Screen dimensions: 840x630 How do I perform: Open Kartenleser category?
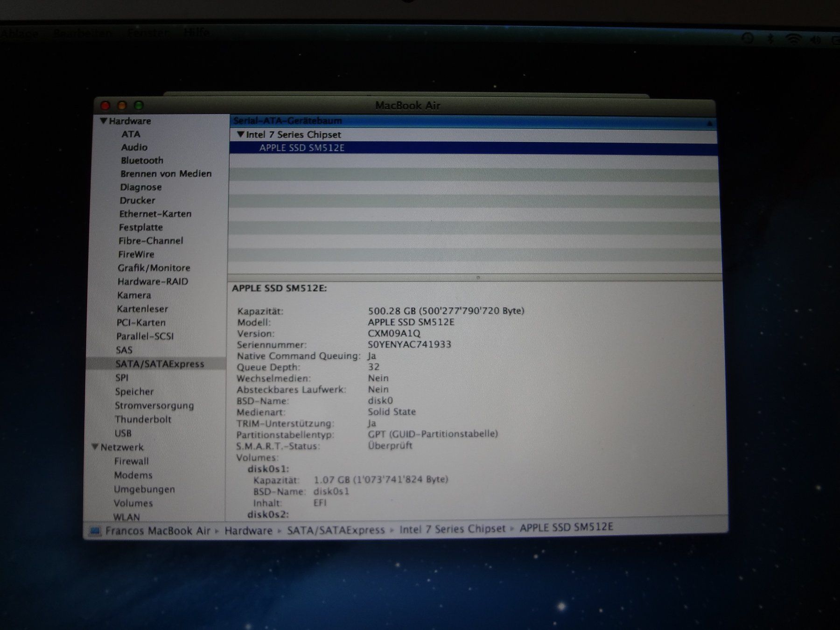142,309
